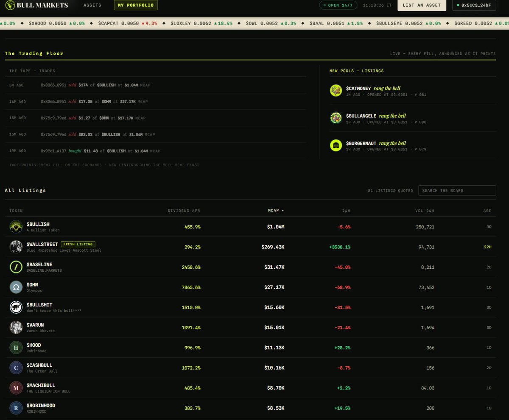Click the $ROBINHOOD letter R icon
The width and height of the screenshot is (509, 420).
click(x=16, y=408)
